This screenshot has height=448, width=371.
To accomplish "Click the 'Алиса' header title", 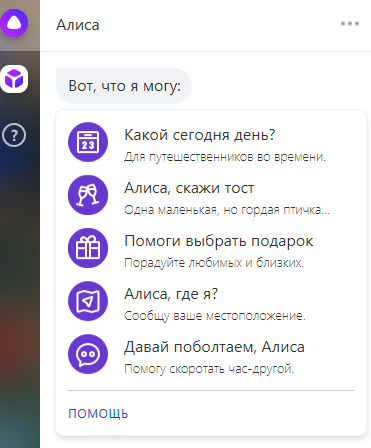I will [x=78, y=25].
